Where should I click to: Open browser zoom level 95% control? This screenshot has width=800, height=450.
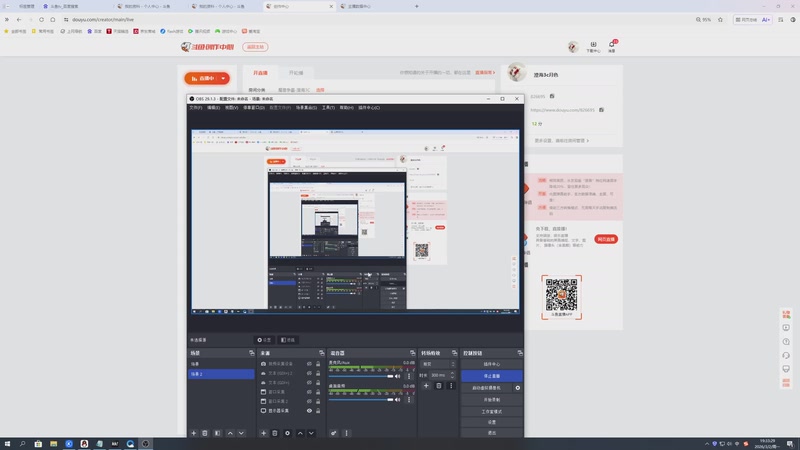click(x=703, y=19)
